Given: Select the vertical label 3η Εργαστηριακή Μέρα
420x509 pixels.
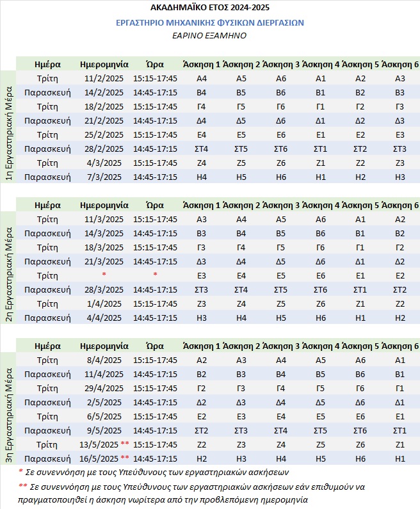Looking at the screenshot, I should click(9, 415).
